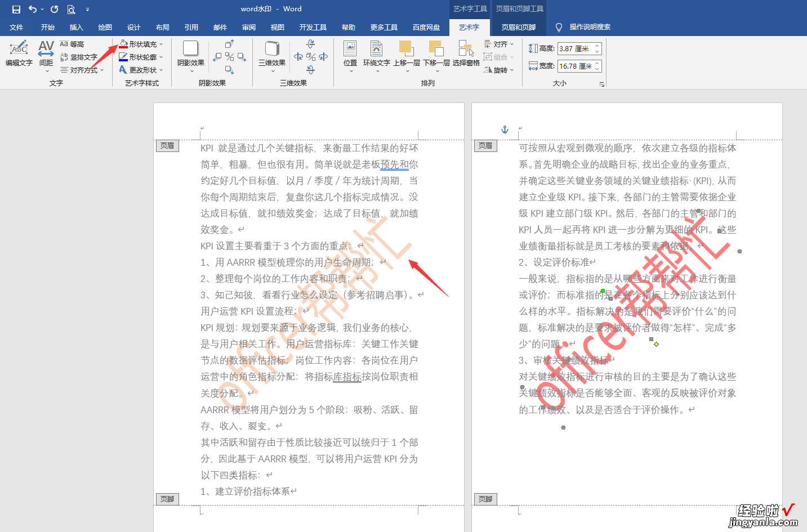The width and height of the screenshot is (807, 532).
Task: Click the anchor icon on the right page
Action: [x=505, y=129]
